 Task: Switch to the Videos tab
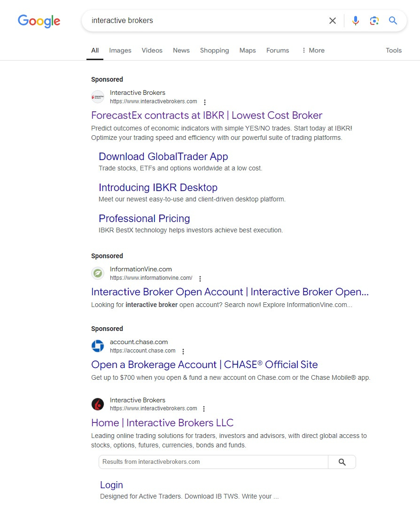pos(152,50)
